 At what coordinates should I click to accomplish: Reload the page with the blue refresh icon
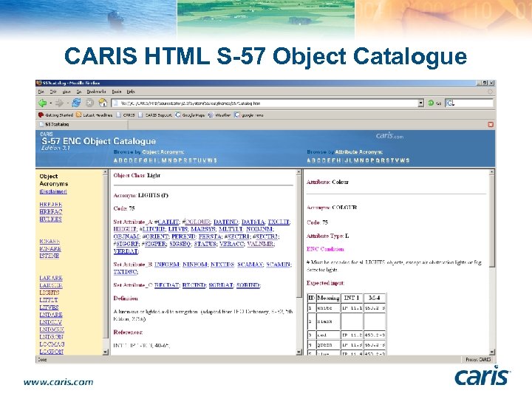(x=76, y=103)
